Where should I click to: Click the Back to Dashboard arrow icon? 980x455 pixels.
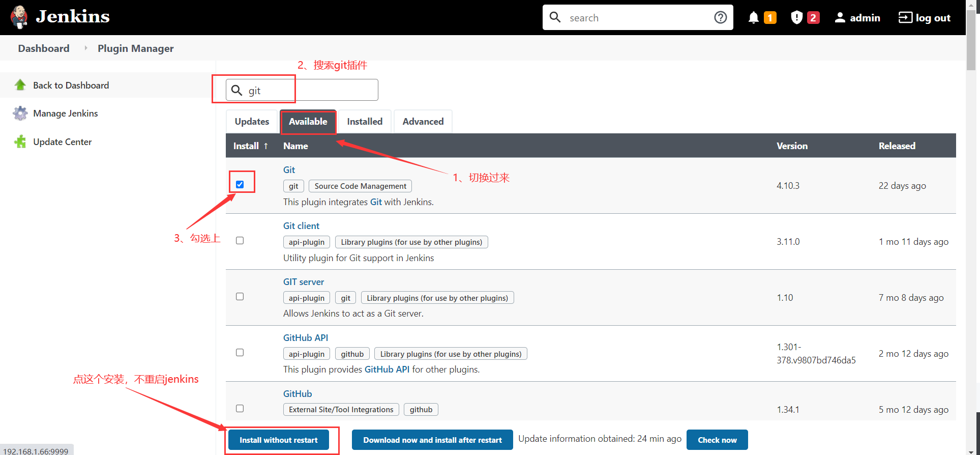[x=20, y=85]
